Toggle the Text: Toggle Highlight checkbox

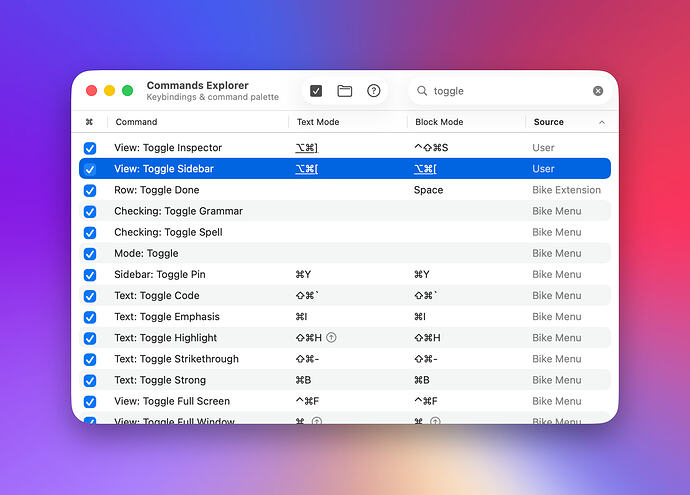click(90, 338)
